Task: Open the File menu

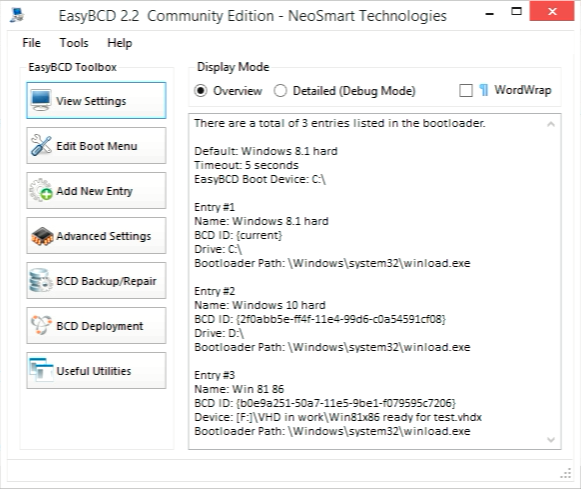Action: point(31,43)
